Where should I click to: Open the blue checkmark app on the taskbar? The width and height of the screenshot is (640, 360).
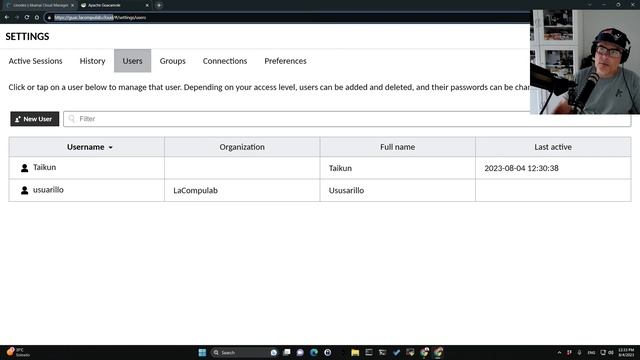click(x=396, y=352)
